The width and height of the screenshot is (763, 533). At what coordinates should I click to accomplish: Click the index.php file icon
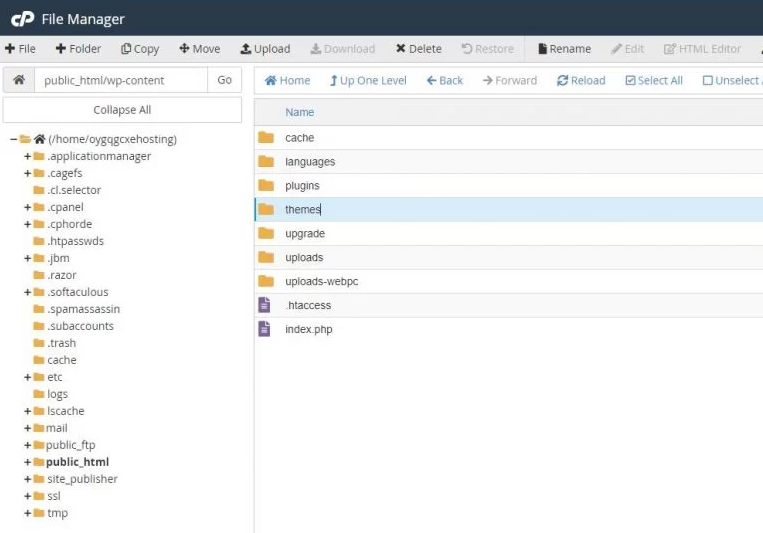pyautogui.click(x=264, y=329)
